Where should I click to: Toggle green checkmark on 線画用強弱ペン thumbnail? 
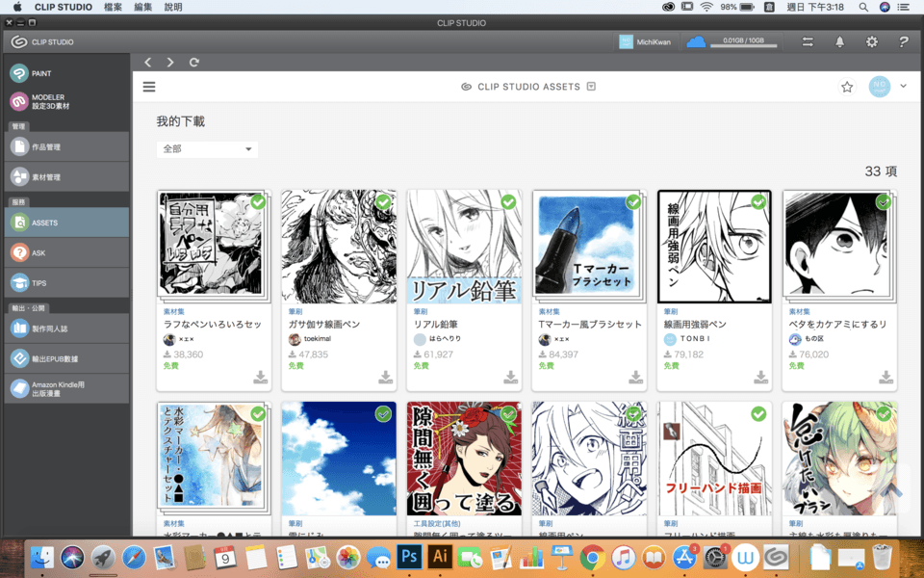758,202
